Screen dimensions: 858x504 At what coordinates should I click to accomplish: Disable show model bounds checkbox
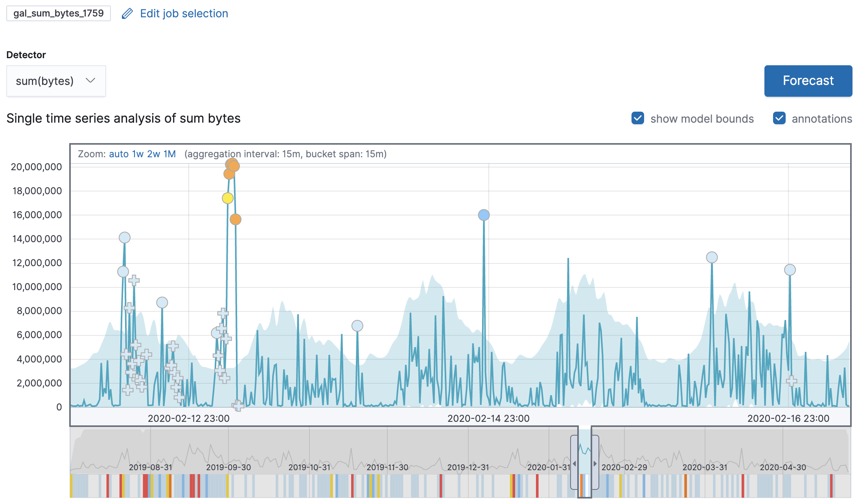point(637,118)
